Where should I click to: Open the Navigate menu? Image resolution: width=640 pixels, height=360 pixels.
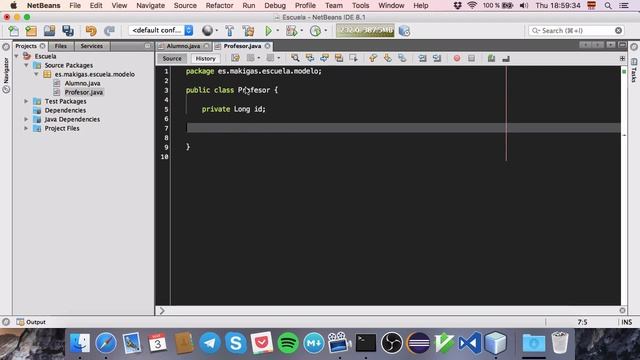coord(151,6)
